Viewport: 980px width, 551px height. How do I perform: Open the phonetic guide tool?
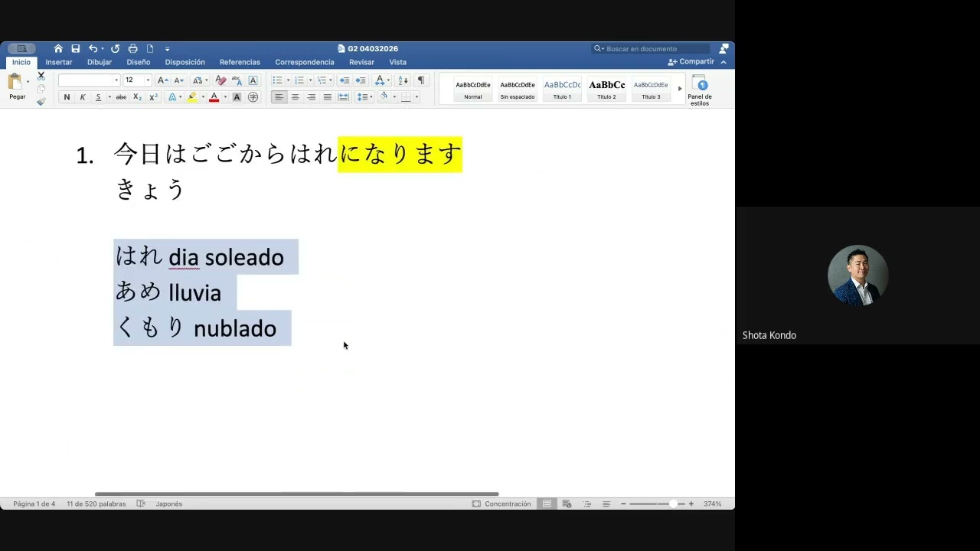tap(237, 80)
